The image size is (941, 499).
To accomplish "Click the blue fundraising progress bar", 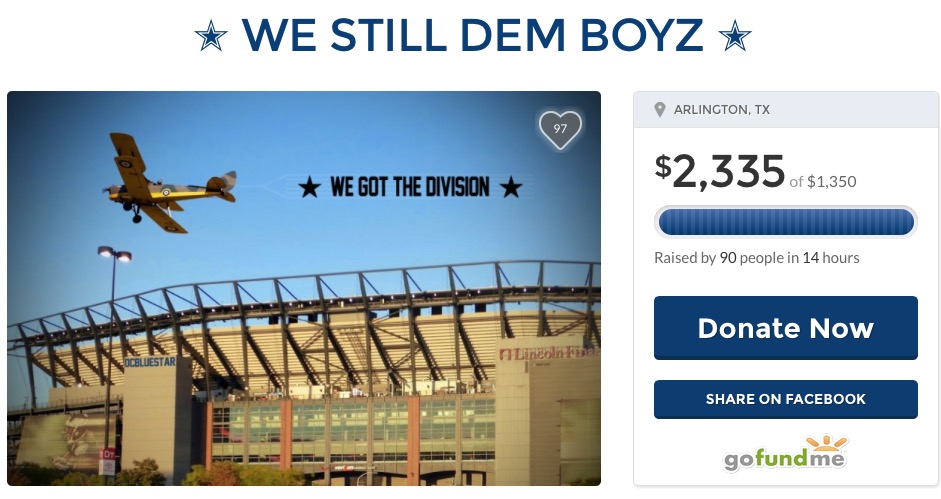I will (785, 221).
